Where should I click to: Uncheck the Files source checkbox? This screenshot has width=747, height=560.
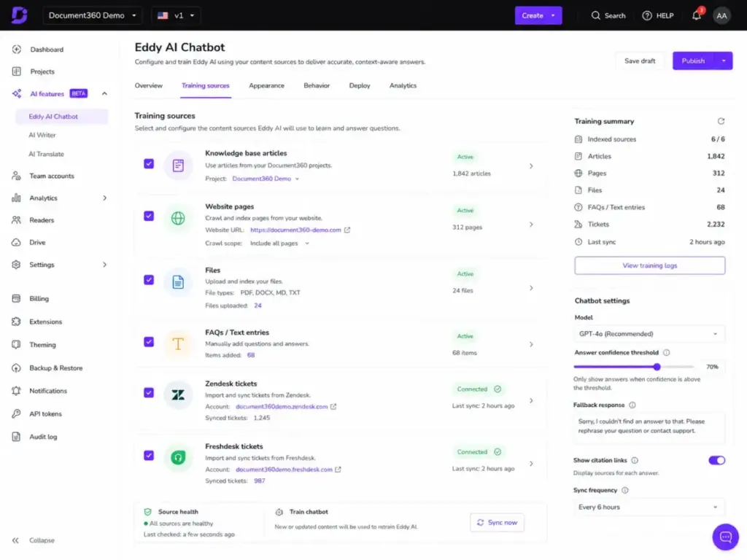point(149,280)
